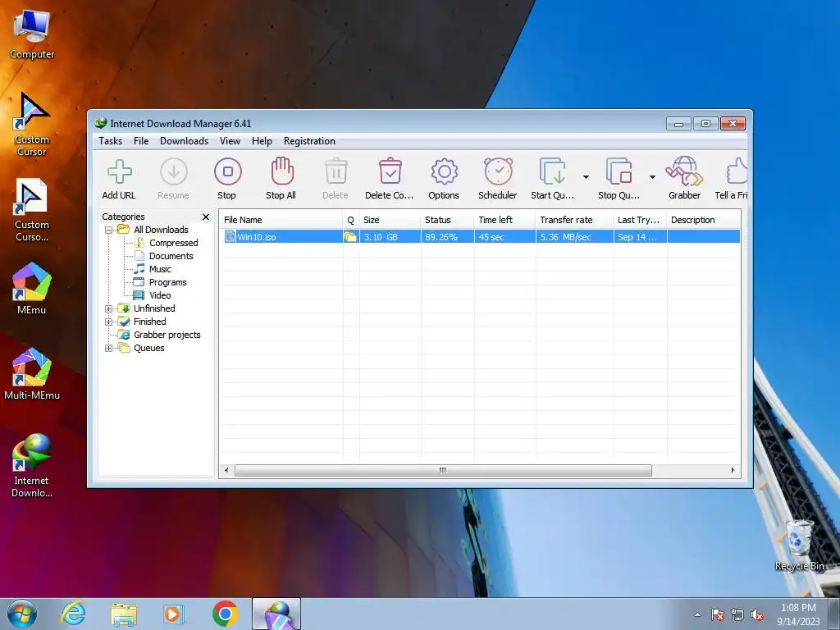Open the Registration menu

(309, 141)
